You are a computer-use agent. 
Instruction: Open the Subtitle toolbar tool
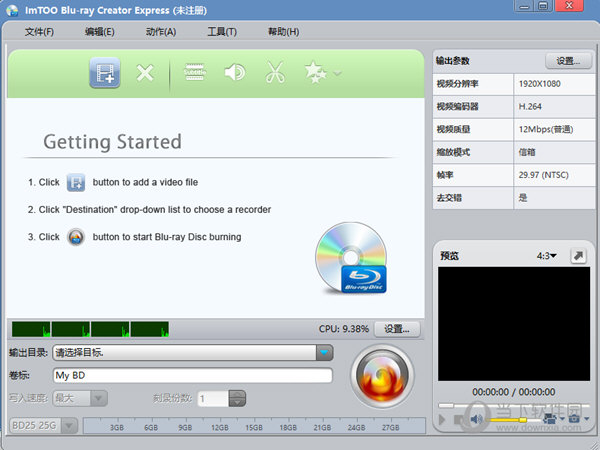(195, 72)
